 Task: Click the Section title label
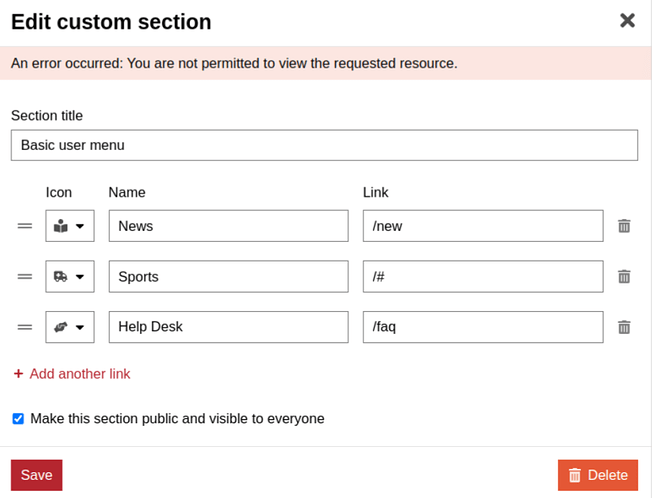(47, 115)
